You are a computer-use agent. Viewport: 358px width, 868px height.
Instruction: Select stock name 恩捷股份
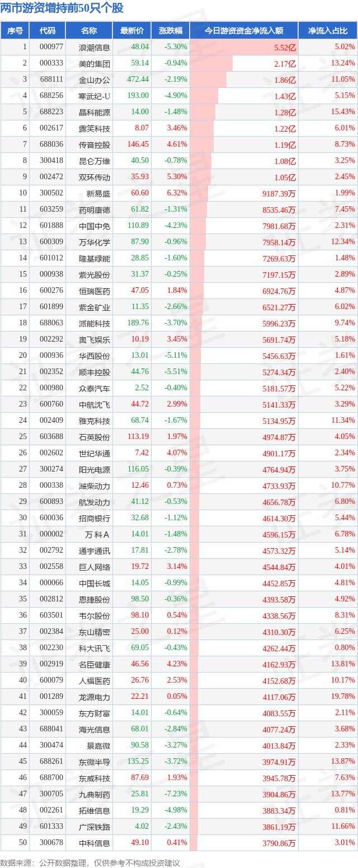pyautogui.click(x=95, y=600)
